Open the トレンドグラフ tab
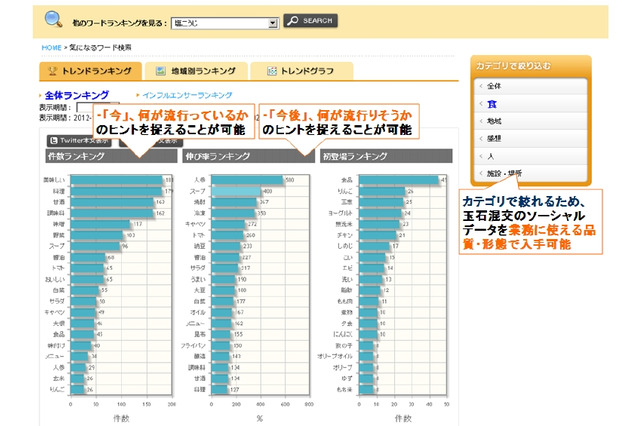This screenshot has width=640, height=426. [302, 71]
